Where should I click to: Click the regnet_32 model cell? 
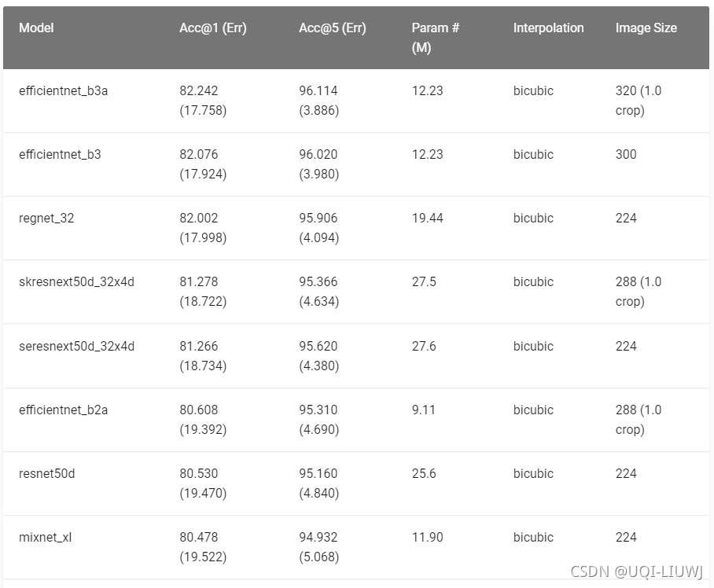tap(46, 218)
